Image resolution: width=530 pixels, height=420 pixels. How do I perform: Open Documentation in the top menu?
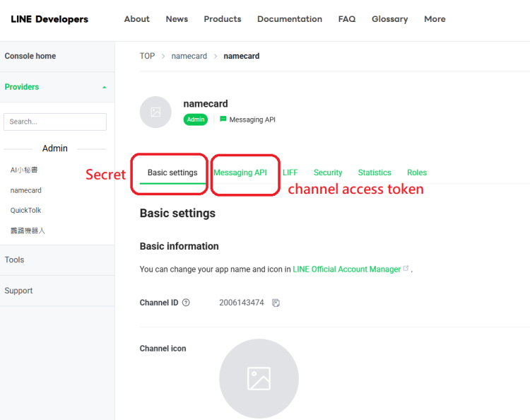(x=290, y=19)
